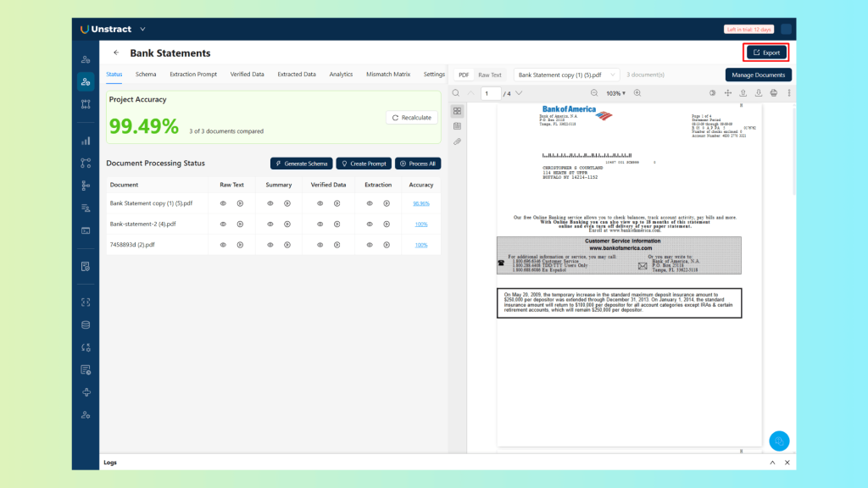View Raw Text for Bank Statement copy (1) (5).pdf
The image size is (868, 488).
(224, 203)
